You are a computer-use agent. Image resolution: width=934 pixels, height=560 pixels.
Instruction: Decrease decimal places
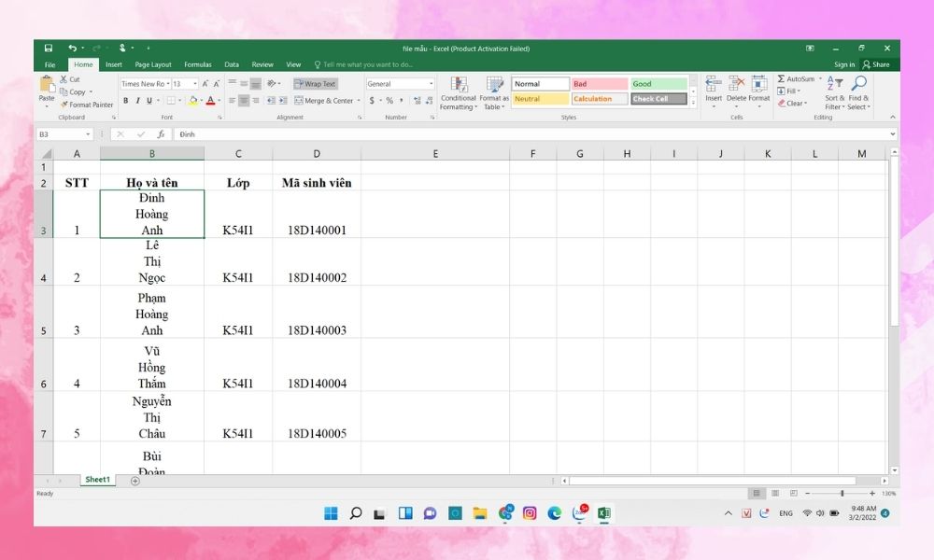429,101
